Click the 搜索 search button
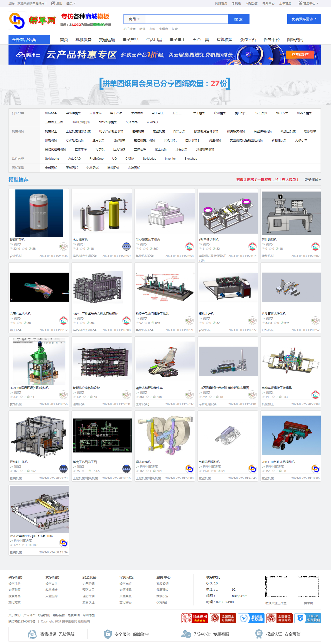 [x=238, y=19]
